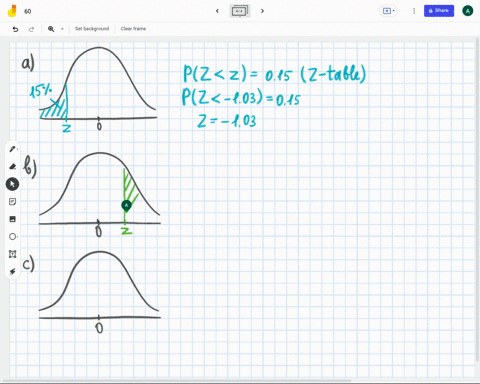The width and height of the screenshot is (480, 384).
Task: Add a text box
Action: (12, 254)
